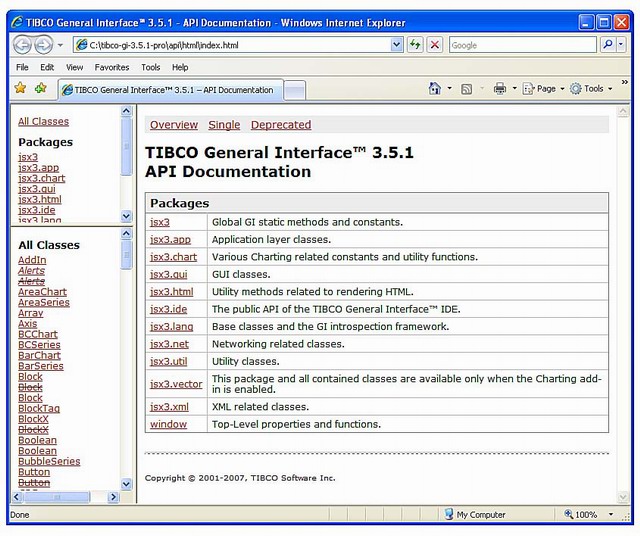Click the green Refresh arrows icon
Viewport: 640px width, 536px height.
[416, 44]
